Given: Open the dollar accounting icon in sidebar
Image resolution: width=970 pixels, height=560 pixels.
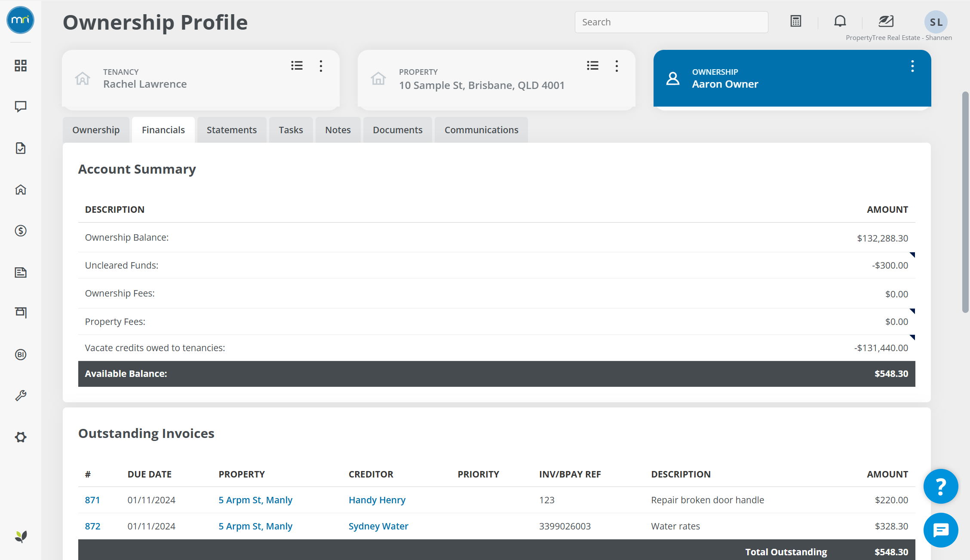Looking at the screenshot, I should point(21,231).
